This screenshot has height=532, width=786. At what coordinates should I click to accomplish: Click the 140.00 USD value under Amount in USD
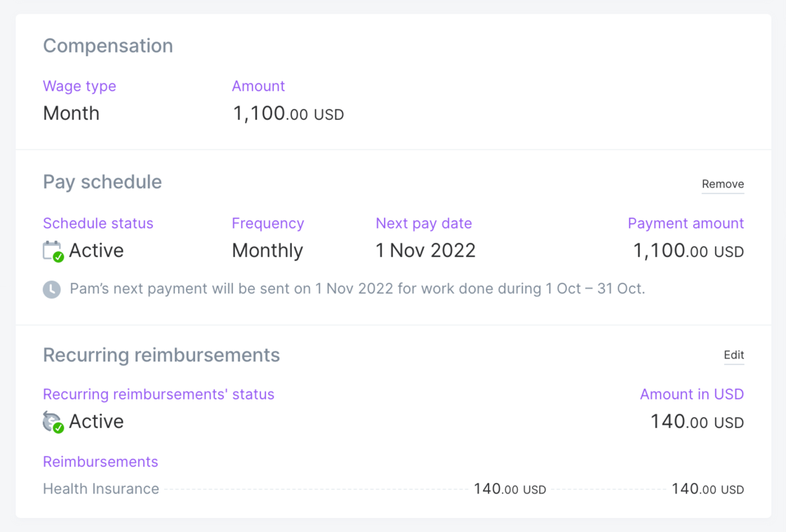coord(697,422)
